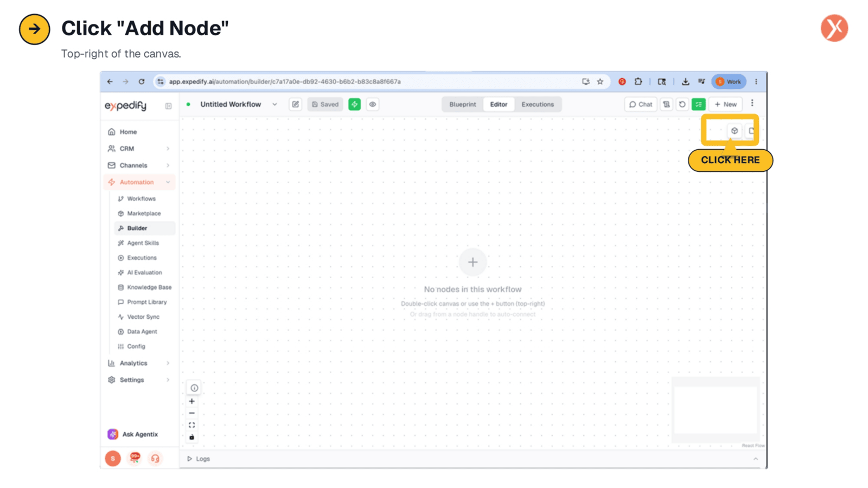Click the Logs panel up chevron
This screenshot has height=488, width=868.
(756, 459)
